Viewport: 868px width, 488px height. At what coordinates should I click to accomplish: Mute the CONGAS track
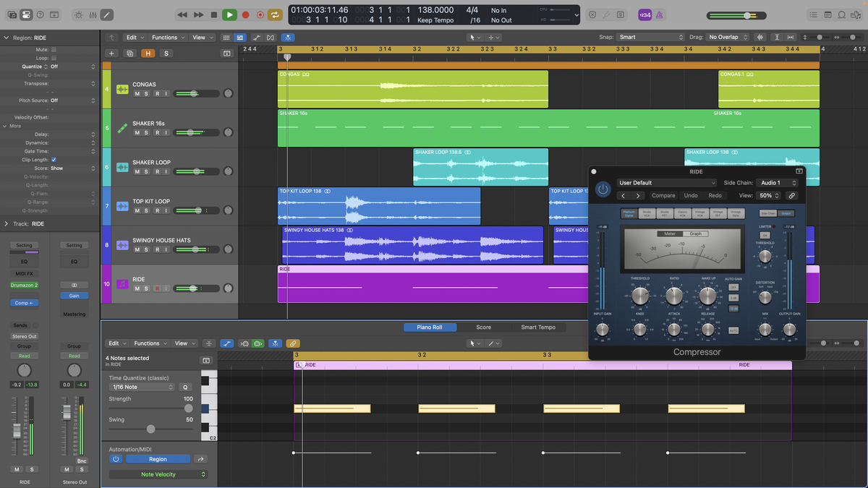point(137,93)
